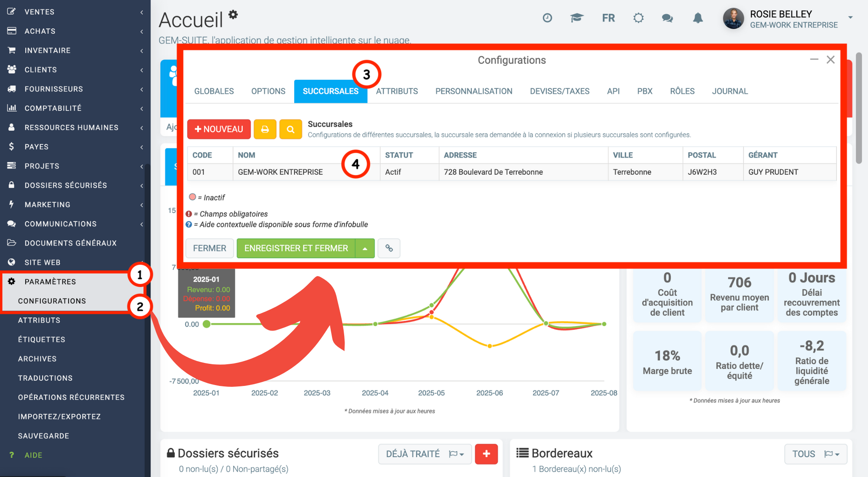This screenshot has height=477, width=868.
Task: Switch to the Devises/Taxes tab
Action: click(559, 91)
